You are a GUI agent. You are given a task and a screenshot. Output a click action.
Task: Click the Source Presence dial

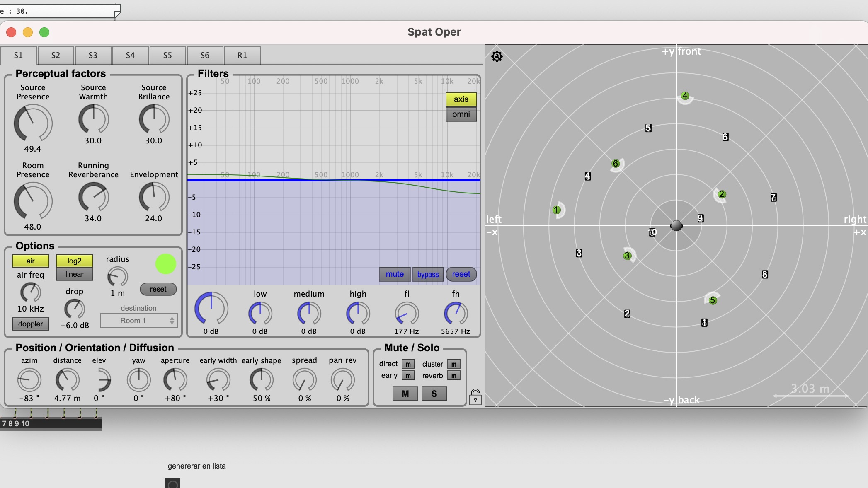point(33,123)
